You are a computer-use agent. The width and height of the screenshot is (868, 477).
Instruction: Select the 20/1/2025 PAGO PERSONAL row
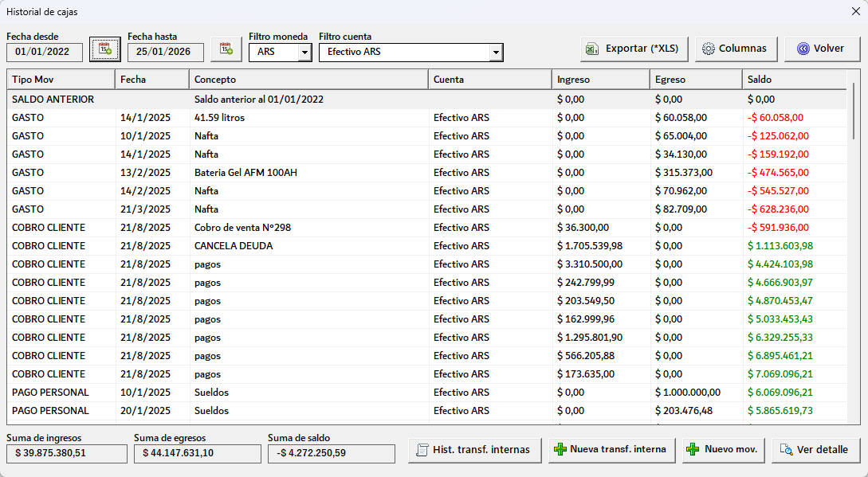click(426, 411)
